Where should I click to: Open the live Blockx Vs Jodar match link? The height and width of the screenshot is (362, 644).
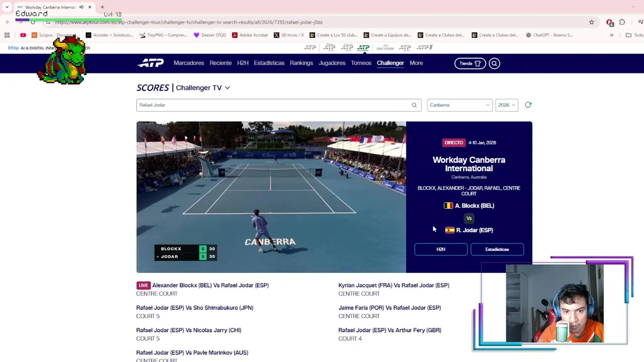[x=210, y=285]
